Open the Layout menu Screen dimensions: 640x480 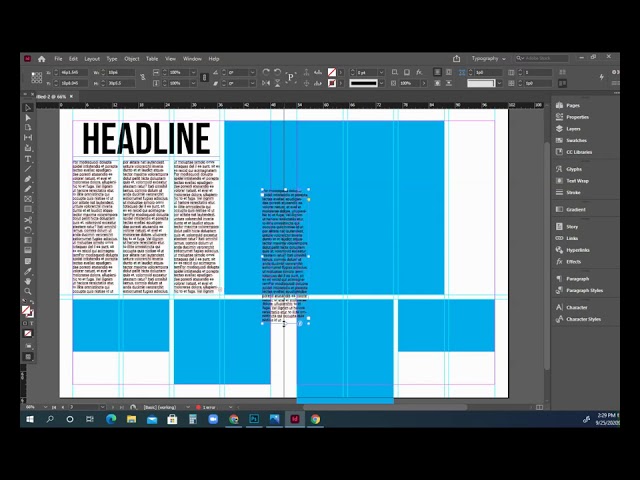coord(92,59)
